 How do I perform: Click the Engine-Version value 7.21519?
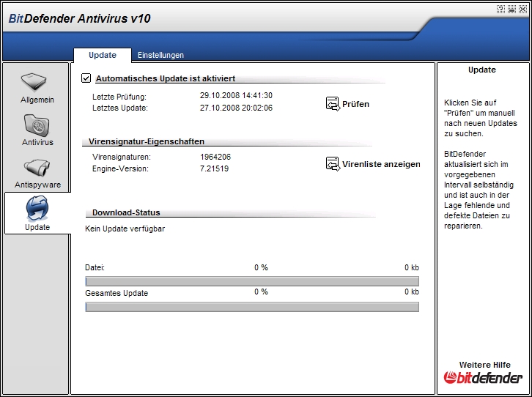214,168
